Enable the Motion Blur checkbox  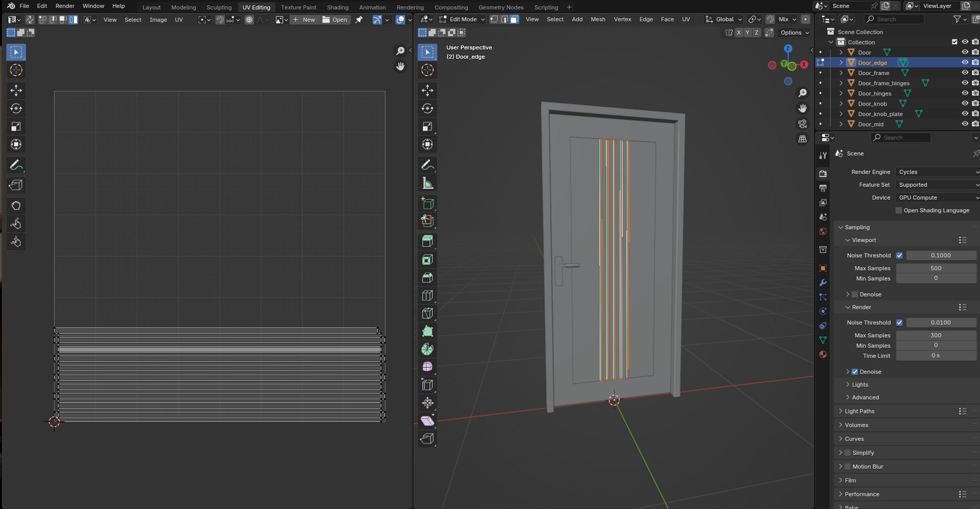click(848, 467)
